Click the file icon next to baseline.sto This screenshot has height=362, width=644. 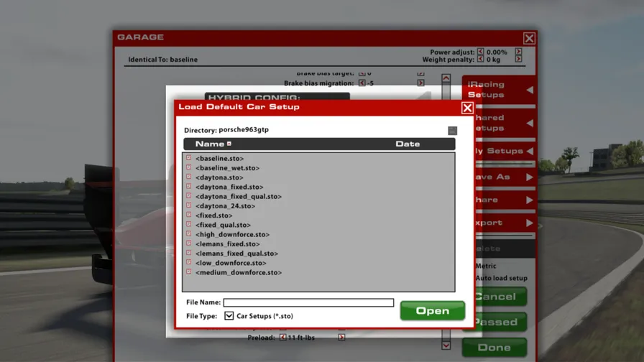pyautogui.click(x=188, y=157)
